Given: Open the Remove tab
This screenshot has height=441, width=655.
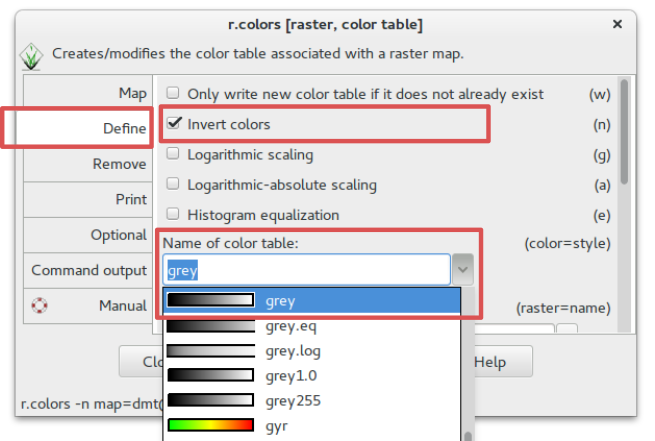Looking at the screenshot, I should 88,164.
